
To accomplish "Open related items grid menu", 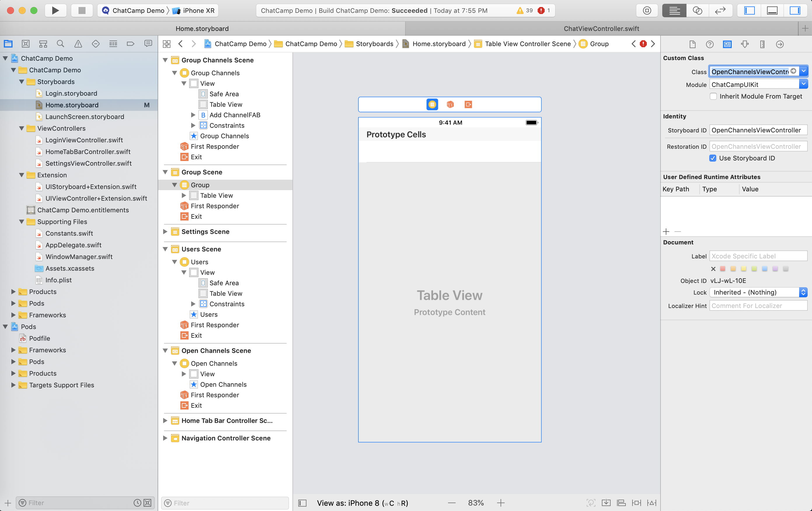I will coord(167,44).
